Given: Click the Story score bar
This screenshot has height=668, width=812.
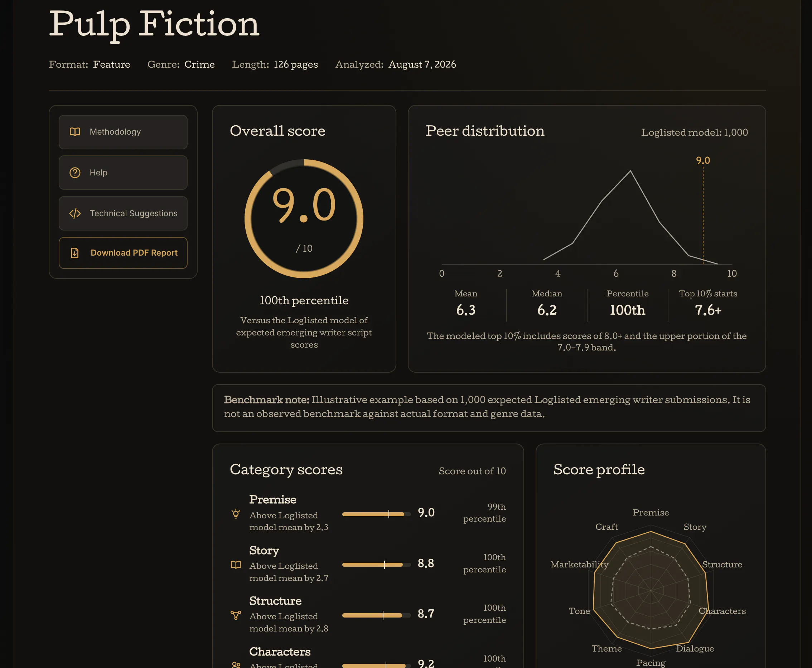Looking at the screenshot, I should (376, 565).
